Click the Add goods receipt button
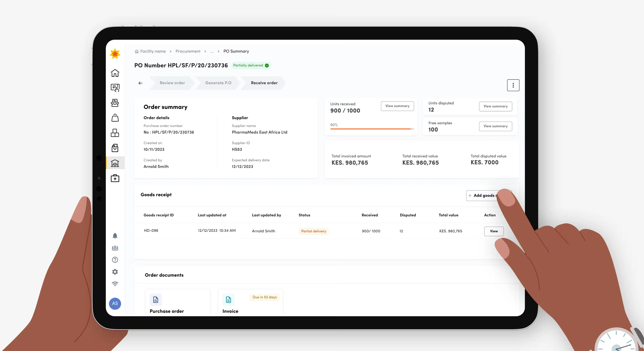 click(x=489, y=195)
